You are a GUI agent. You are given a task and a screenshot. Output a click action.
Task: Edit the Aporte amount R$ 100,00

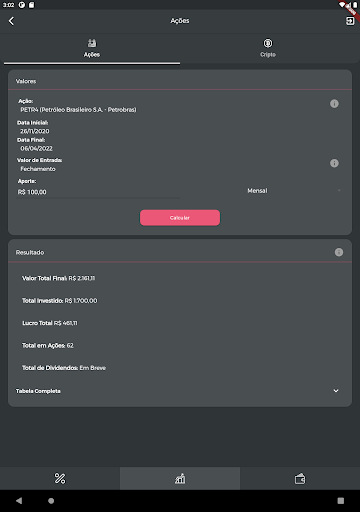tap(98, 192)
